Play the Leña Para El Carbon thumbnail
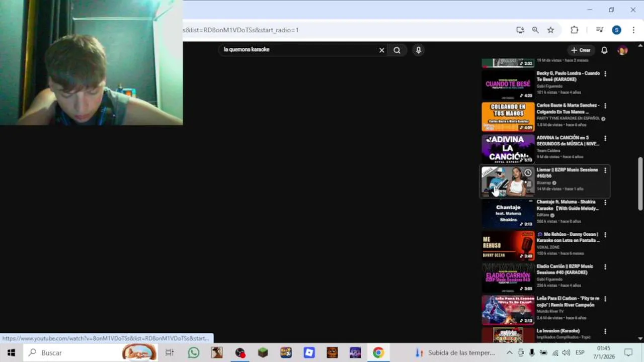644x362 pixels. [x=508, y=310]
